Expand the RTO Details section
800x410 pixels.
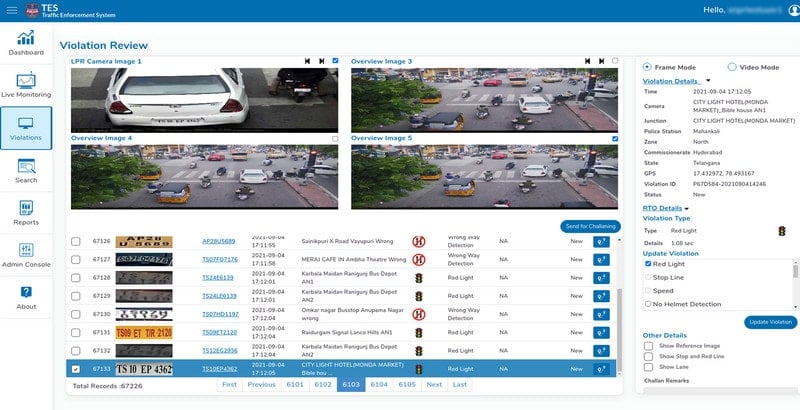pos(686,209)
